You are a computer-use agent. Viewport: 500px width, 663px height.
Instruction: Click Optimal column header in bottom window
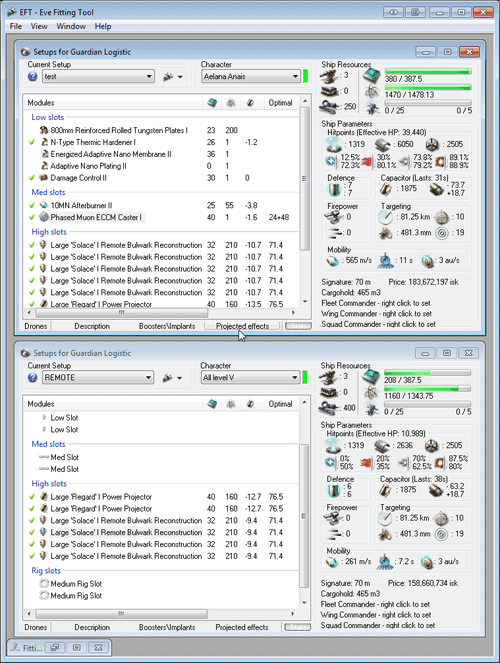(280, 404)
